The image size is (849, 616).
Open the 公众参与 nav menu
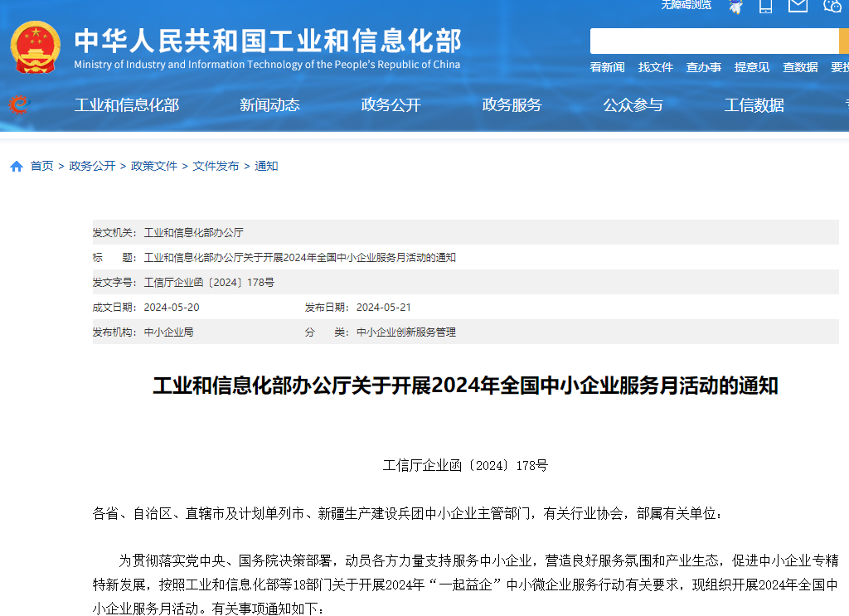tap(633, 105)
